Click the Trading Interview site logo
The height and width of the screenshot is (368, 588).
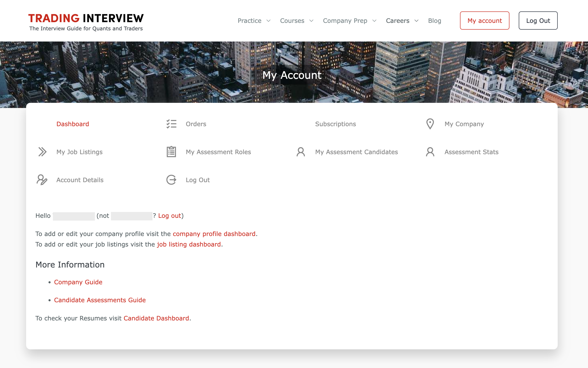pyautogui.click(x=86, y=22)
